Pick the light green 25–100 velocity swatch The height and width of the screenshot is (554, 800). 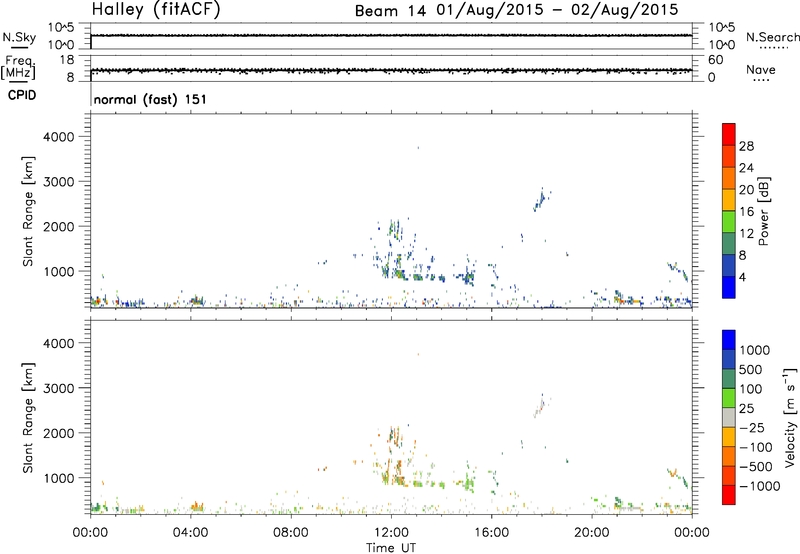729,398
